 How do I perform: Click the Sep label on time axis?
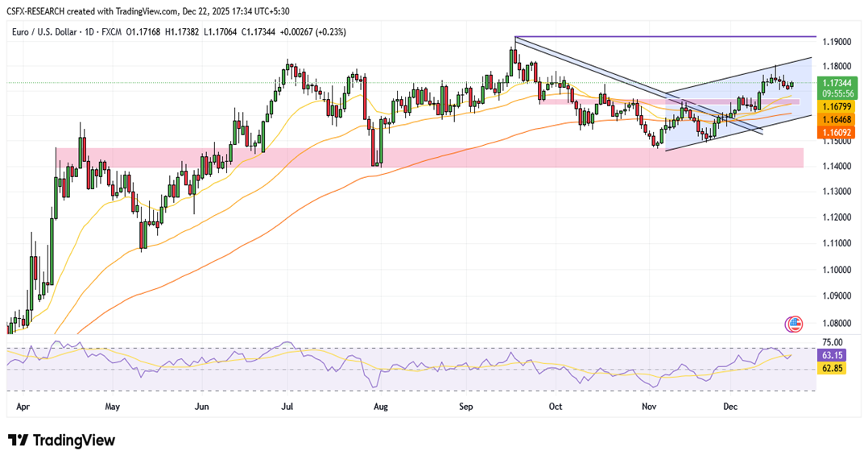coord(467,407)
